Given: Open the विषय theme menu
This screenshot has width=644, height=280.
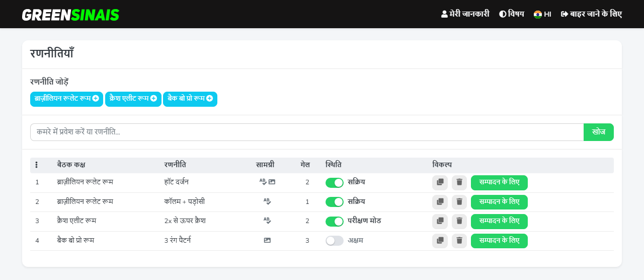Looking at the screenshot, I should pyautogui.click(x=511, y=14).
